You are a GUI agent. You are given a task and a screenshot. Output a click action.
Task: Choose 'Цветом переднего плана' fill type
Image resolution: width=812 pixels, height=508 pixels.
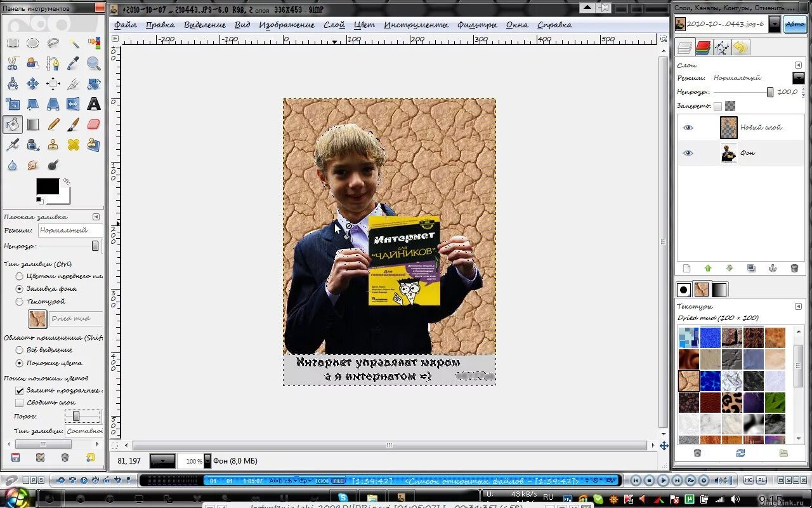(x=20, y=276)
